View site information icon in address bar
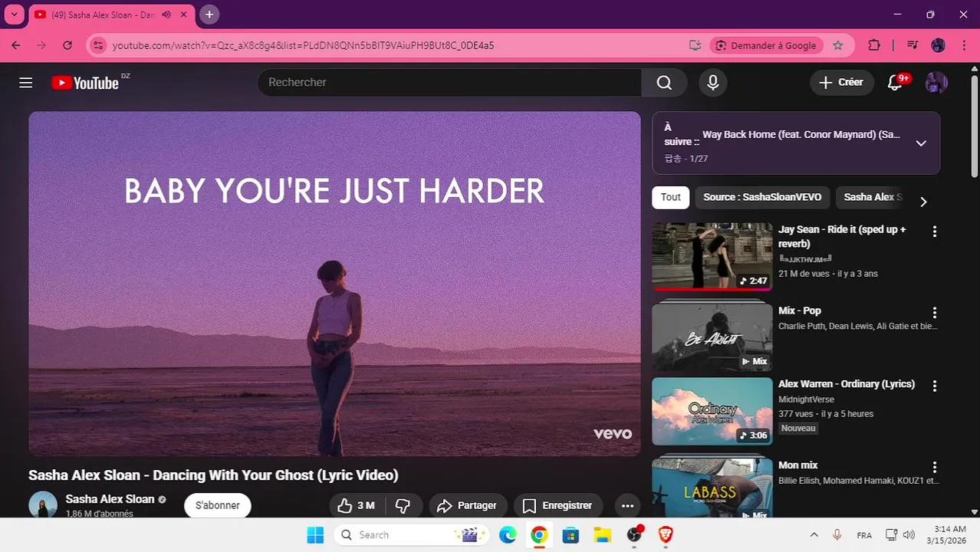The image size is (980, 552). (97, 45)
